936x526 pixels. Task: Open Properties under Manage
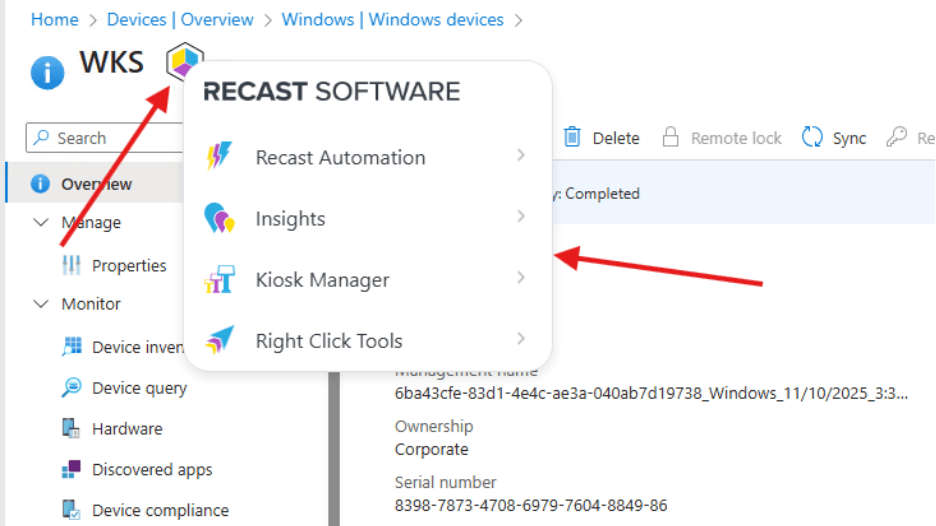click(x=129, y=265)
